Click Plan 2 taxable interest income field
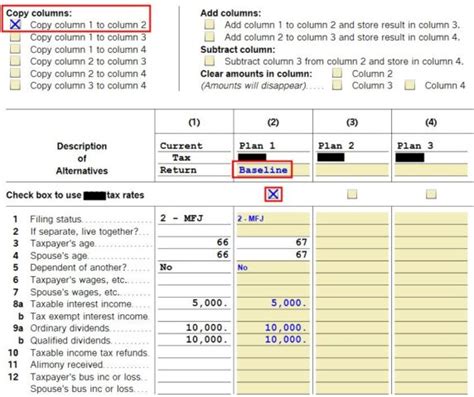This screenshot has width=474, height=397. [x=352, y=303]
